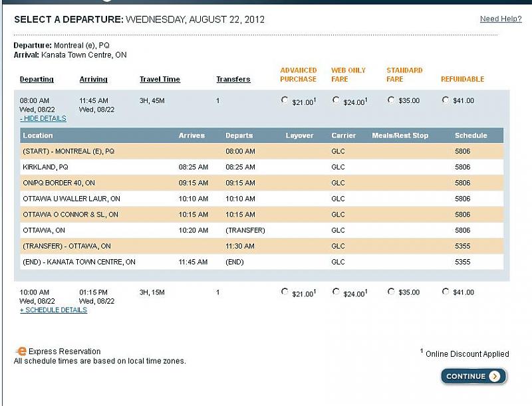Sort by the Departing column header
The image size is (532, 406).
[x=37, y=79]
